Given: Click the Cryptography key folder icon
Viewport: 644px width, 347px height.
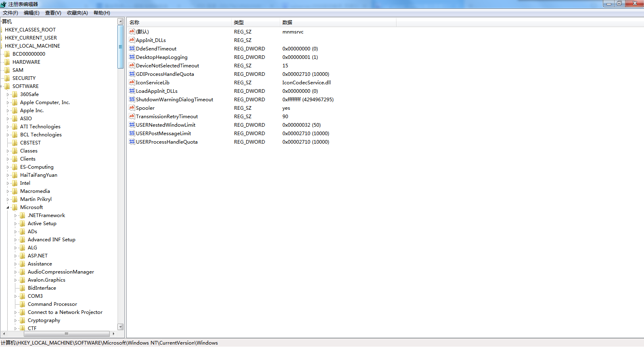Looking at the screenshot, I should point(23,320).
